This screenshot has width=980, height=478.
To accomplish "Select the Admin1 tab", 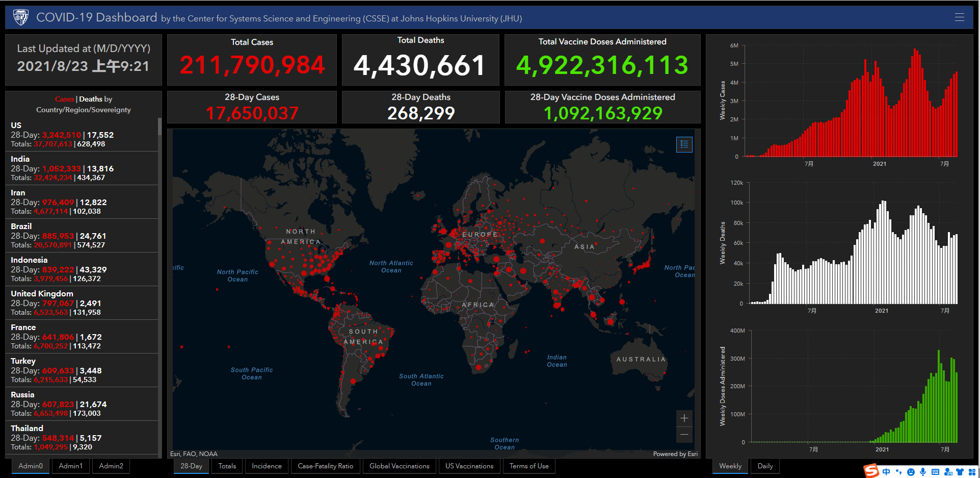I will click(70, 466).
